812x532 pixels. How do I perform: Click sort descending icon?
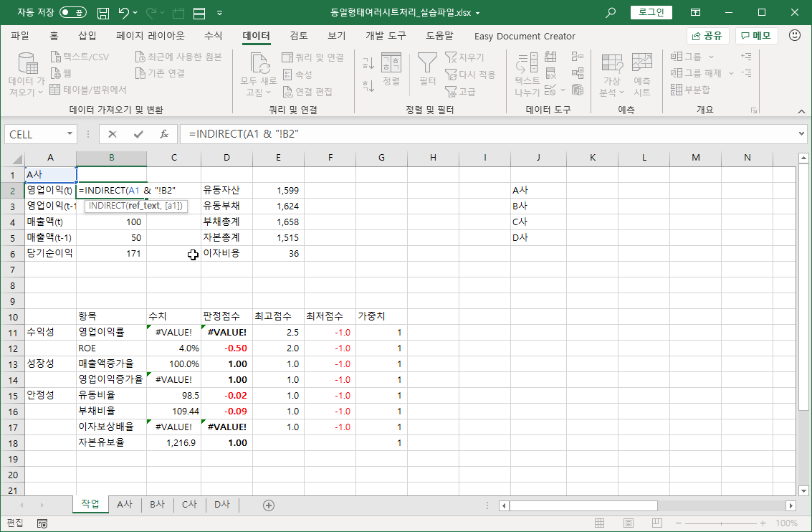368,85
